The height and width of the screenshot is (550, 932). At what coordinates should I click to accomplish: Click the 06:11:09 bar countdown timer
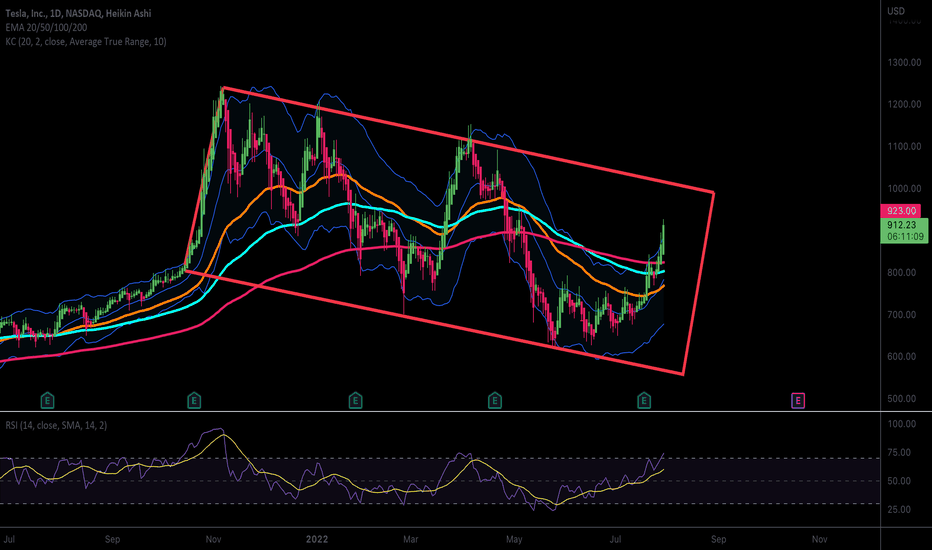coord(905,237)
